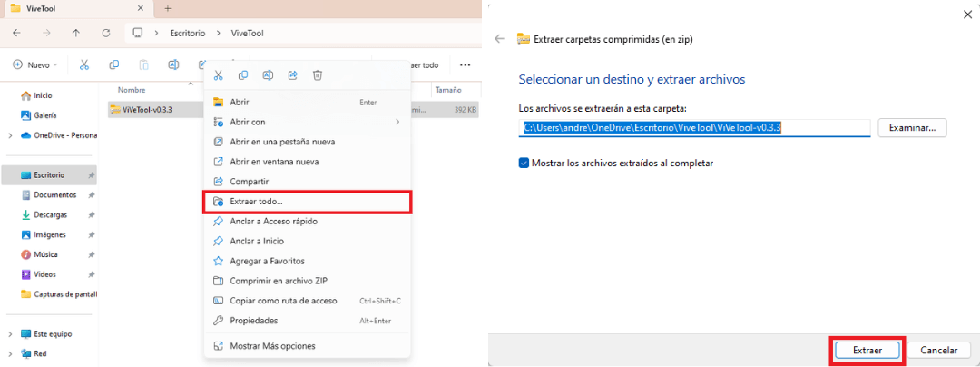
Task: Toggle Mostrar los archivos extraídos al completar
Action: [x=524, y=164]
